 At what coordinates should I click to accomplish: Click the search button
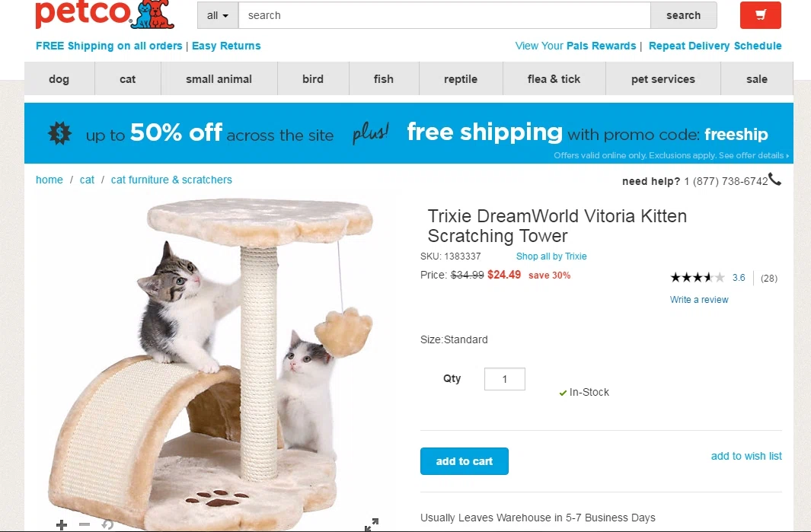[x=684, y=15]
